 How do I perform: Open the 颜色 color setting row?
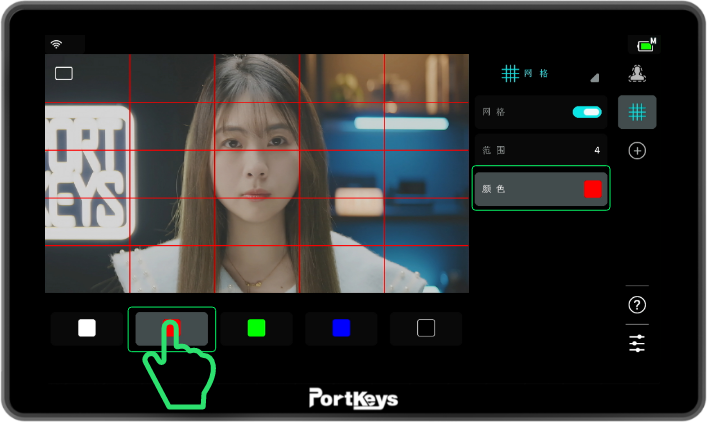540,188
